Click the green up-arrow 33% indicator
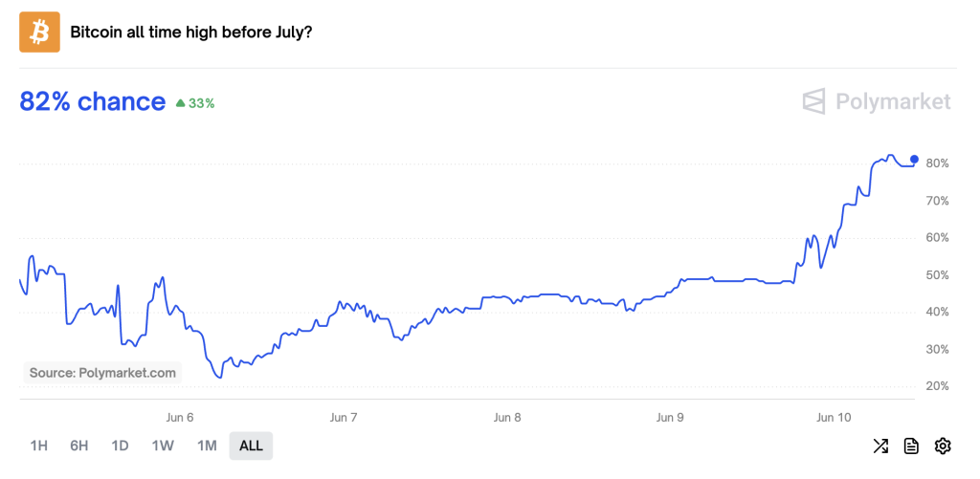 click(x=195, y=103)
